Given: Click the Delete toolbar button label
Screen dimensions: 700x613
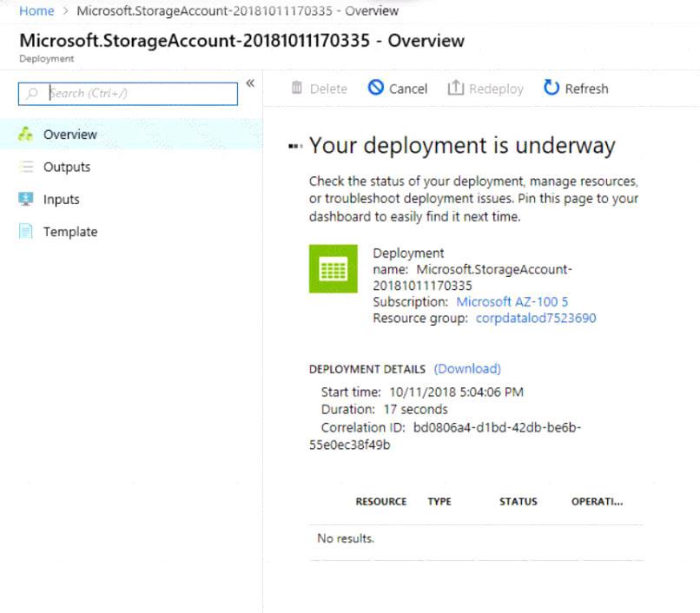Looking at the screenshot, I should (x=328, y=89).
